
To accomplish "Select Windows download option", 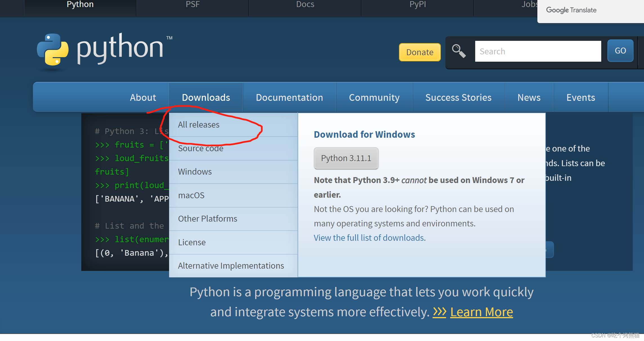I will click(195, 171).
